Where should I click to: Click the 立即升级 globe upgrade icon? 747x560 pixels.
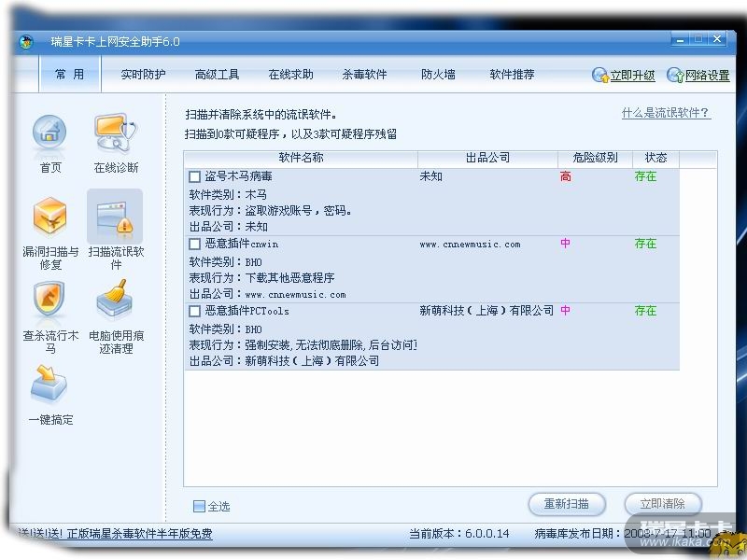pos(600,76)
